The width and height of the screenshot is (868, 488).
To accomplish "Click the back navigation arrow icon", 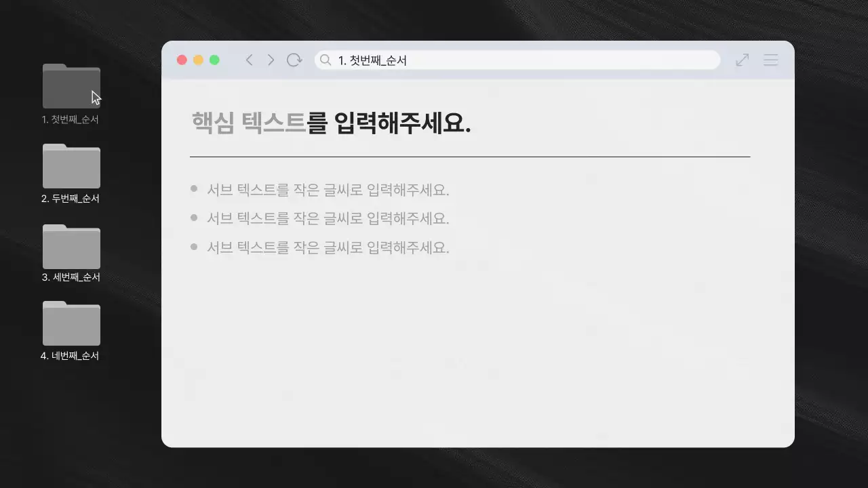I will click(249, 60).
